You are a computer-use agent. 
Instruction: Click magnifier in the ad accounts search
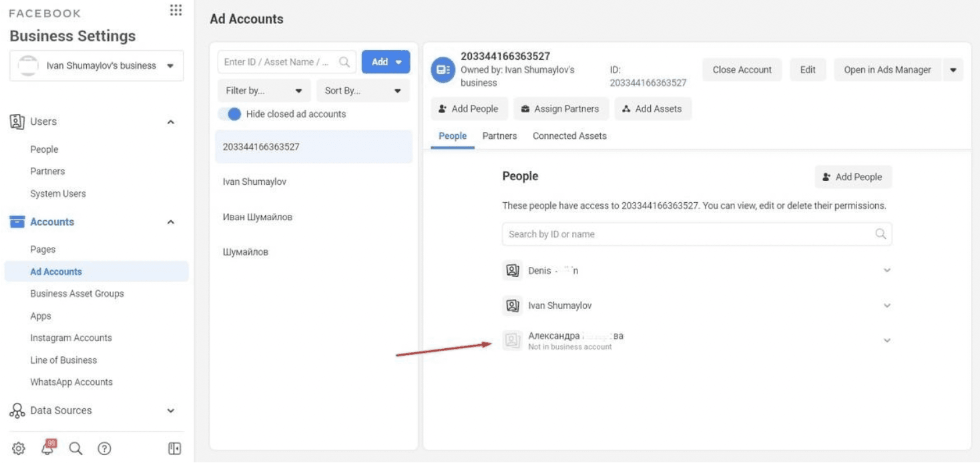(344, 62)
